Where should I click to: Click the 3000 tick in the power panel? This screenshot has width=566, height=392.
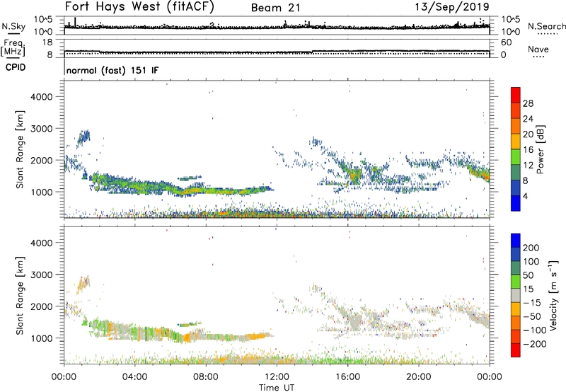pos(42,129)
